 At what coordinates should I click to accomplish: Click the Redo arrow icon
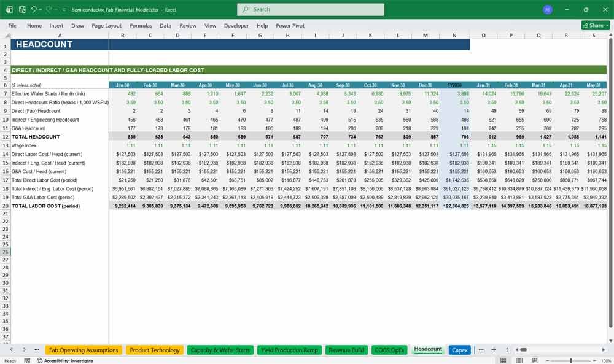[x=49, y=9]
